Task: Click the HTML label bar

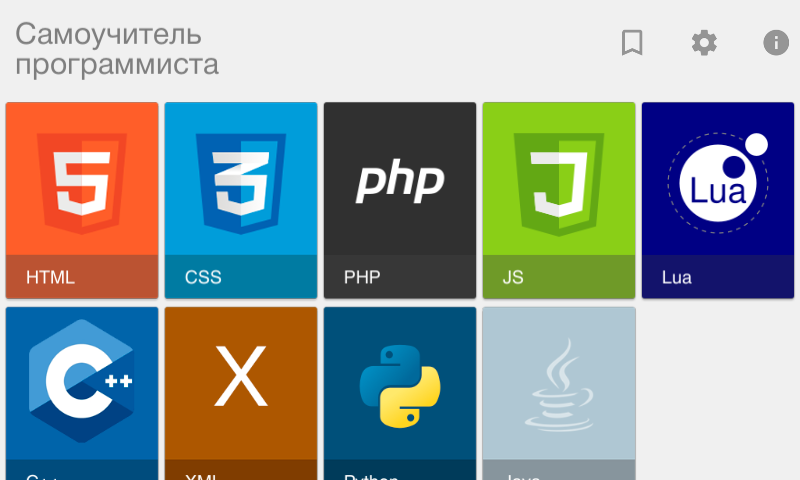Action: click(82, 277)
